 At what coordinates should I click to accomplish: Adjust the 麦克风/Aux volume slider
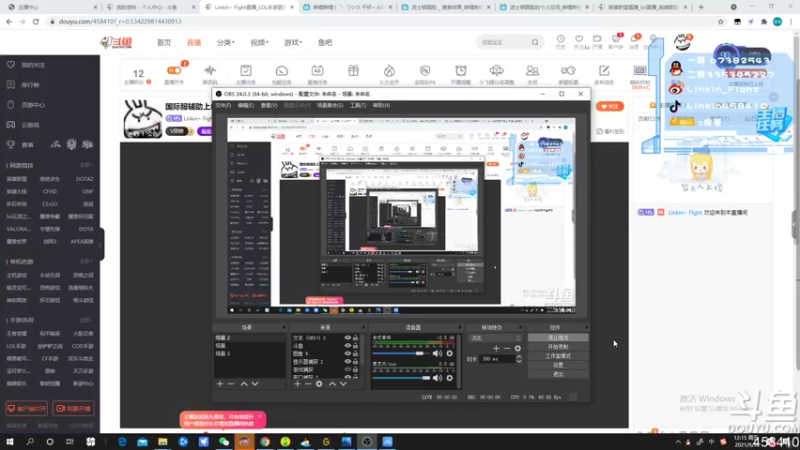click(x=401, y=378)
